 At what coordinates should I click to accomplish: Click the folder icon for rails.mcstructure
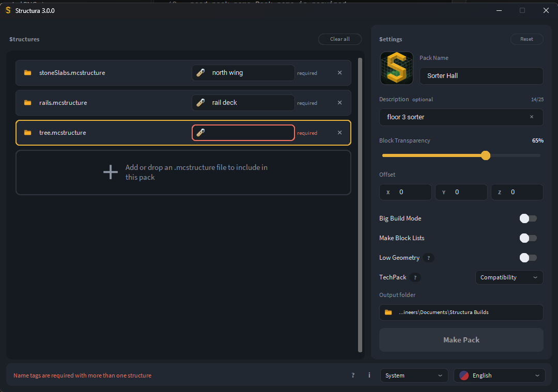[27, 102]
